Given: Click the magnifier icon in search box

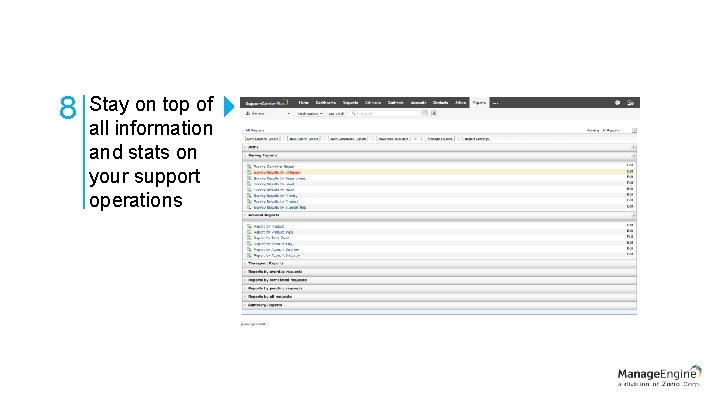Looking at the screenshot, I should (x=354, y=113).
